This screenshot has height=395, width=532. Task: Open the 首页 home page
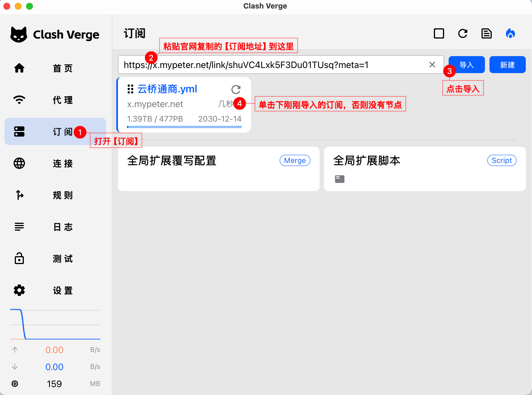pyautogui.click(x=55, y=68)
